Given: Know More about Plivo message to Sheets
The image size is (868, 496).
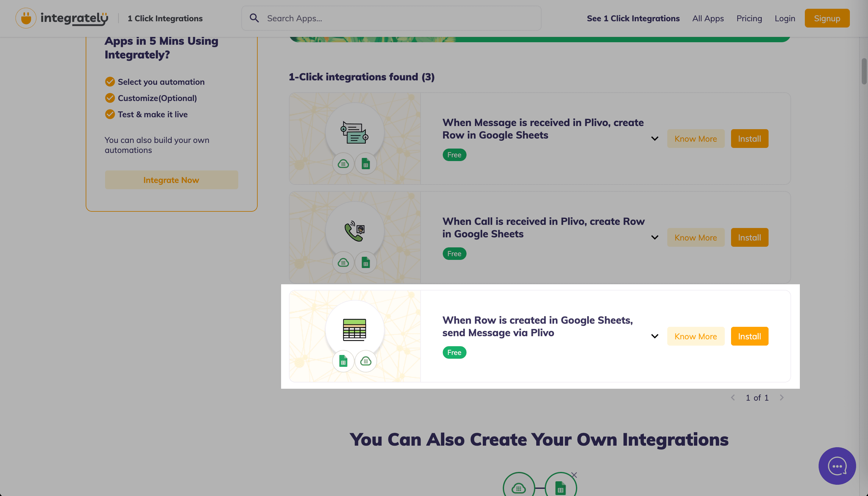Looking at the screenshot, I should 696,139.
